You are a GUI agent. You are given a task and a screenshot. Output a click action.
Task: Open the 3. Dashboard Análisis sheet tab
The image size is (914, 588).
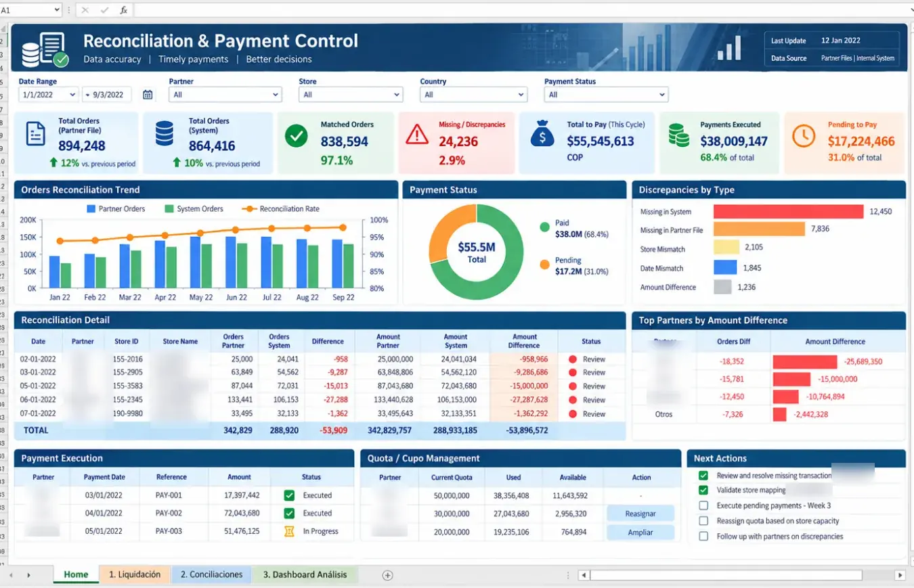[x=305, y=574]
